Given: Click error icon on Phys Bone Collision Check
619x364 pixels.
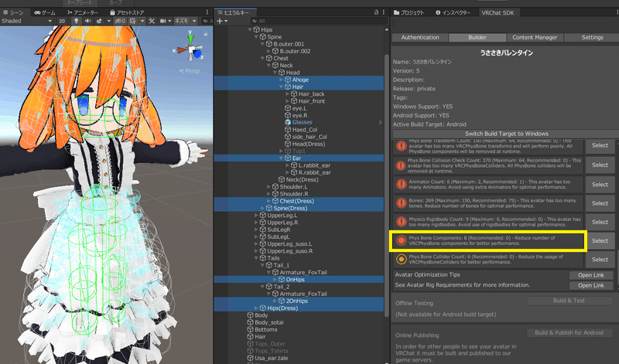Looking at the screenshot, I should [402, 165].
